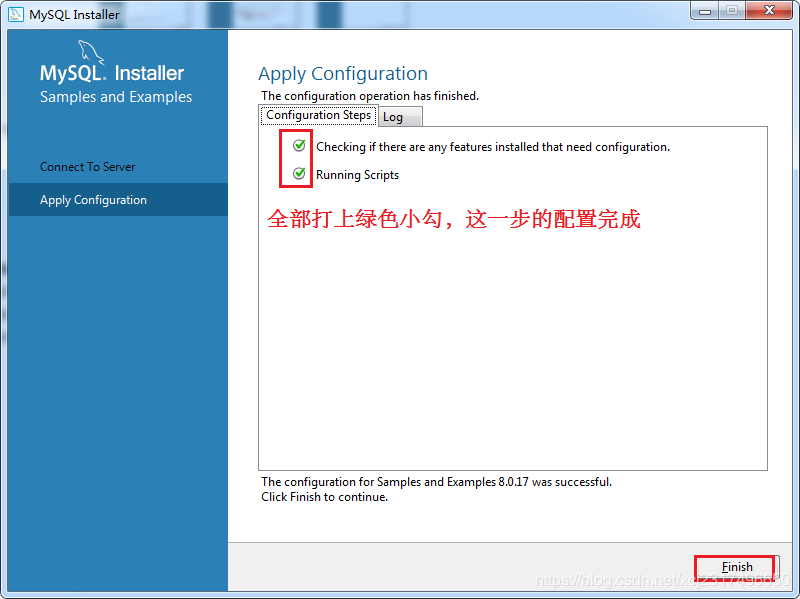Switch to the Log tab
This screenshot has width=800, height=599.
coord(400,117)
